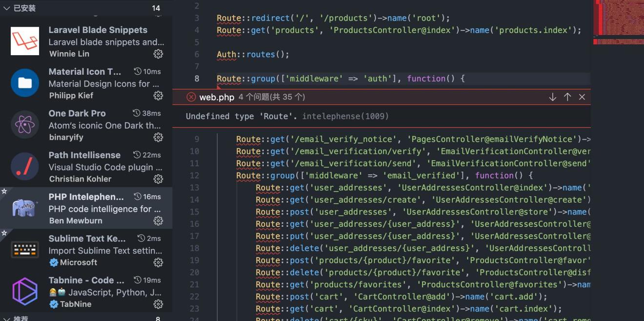
Task: Click Path Intellisense gear settings icon
Action: click(158, 179)
